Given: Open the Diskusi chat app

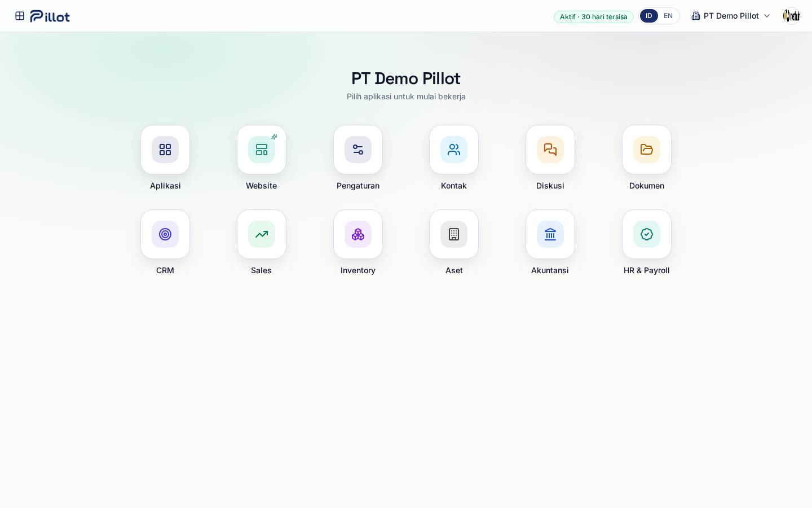Looking at the screenshot, I should coord(550,150).
